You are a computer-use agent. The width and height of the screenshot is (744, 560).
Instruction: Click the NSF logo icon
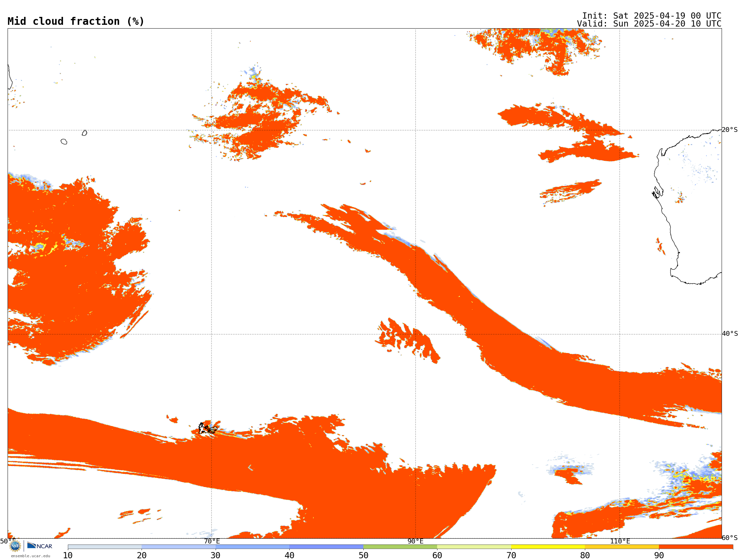(x=15, y=546)
